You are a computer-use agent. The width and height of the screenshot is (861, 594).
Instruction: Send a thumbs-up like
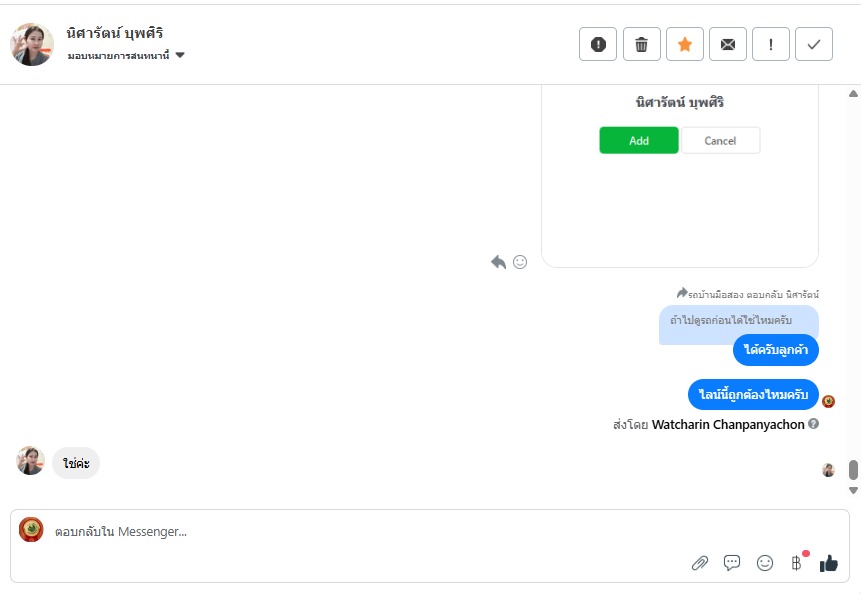pos(829,563)
